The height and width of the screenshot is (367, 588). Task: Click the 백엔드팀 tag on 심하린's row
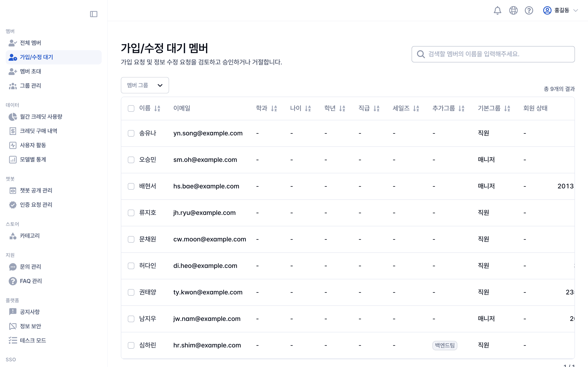point(445,345)
